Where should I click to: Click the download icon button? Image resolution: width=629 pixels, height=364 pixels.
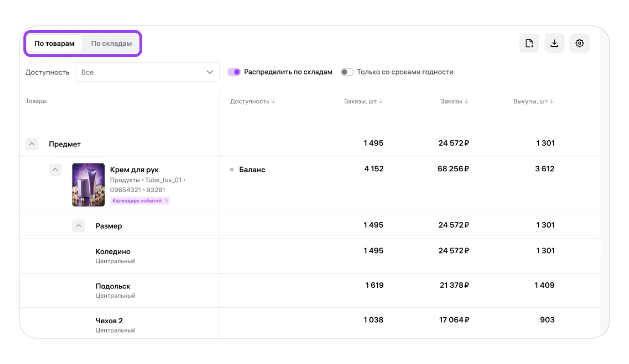(x=554, y=44)
